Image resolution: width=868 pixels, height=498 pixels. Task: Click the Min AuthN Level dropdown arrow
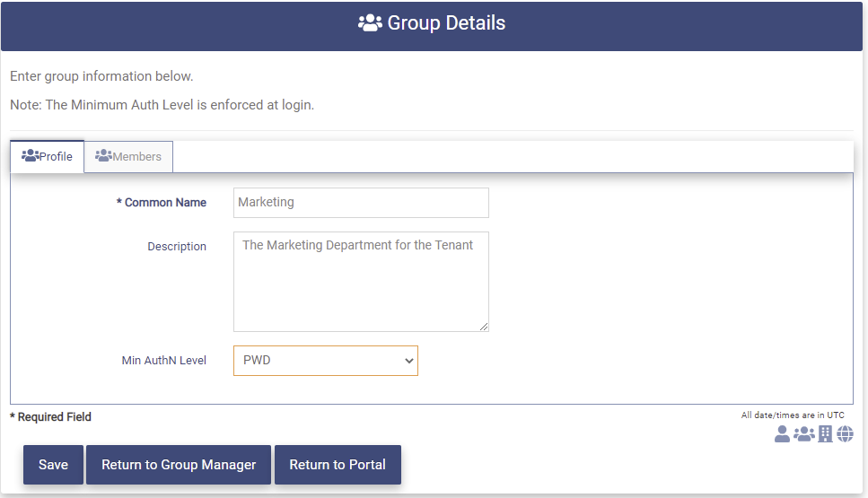409,361
